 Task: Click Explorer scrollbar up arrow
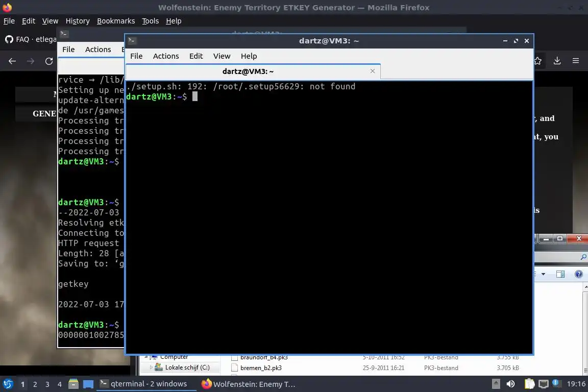(585, 286)
